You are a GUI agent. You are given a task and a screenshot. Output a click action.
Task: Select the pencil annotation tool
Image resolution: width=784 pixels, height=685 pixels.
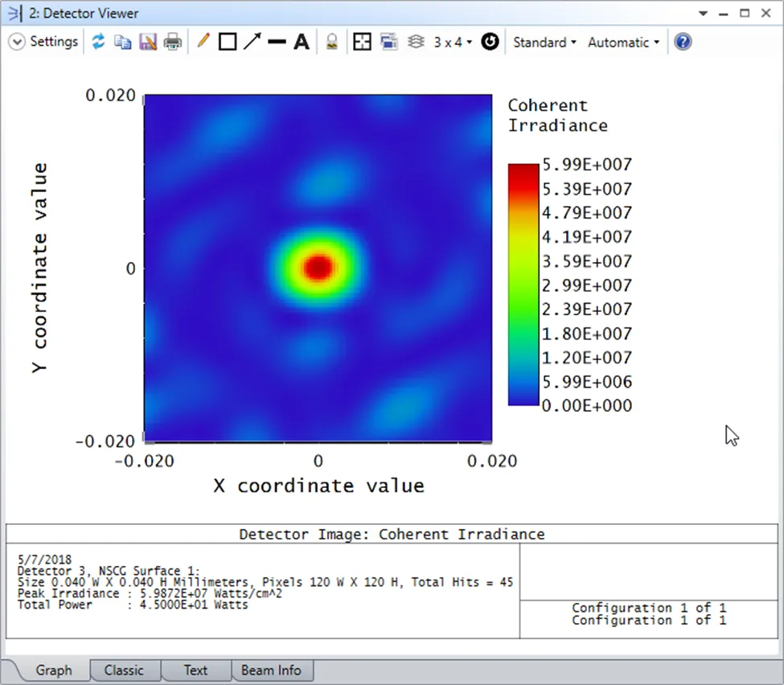coord(203,42)
